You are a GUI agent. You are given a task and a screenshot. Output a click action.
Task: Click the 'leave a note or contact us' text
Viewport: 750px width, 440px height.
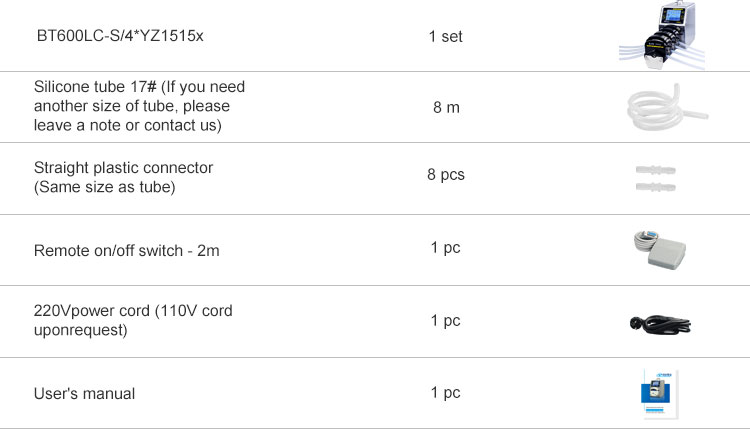click(x=128, y=125)
